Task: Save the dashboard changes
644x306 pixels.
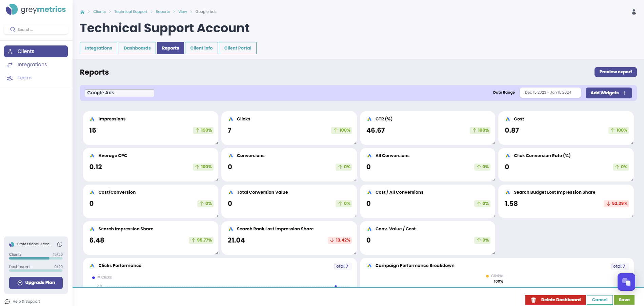Action: tap(624, 300)
